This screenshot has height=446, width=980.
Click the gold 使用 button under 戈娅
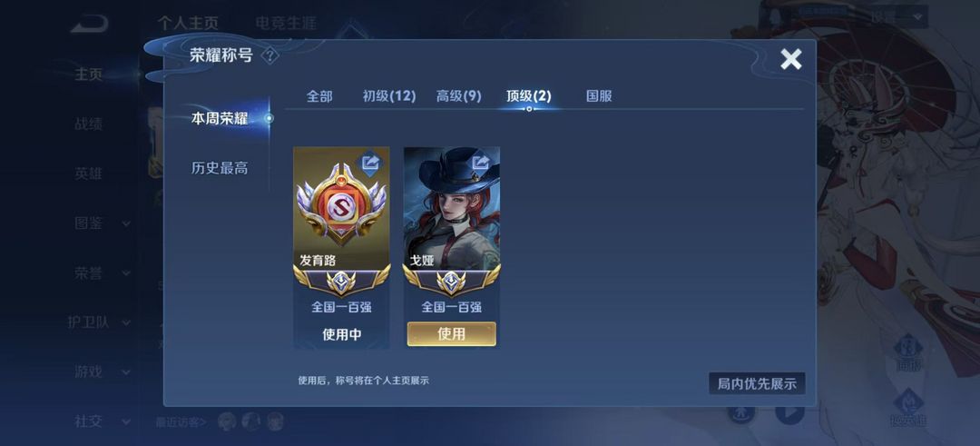coord(451,334)
